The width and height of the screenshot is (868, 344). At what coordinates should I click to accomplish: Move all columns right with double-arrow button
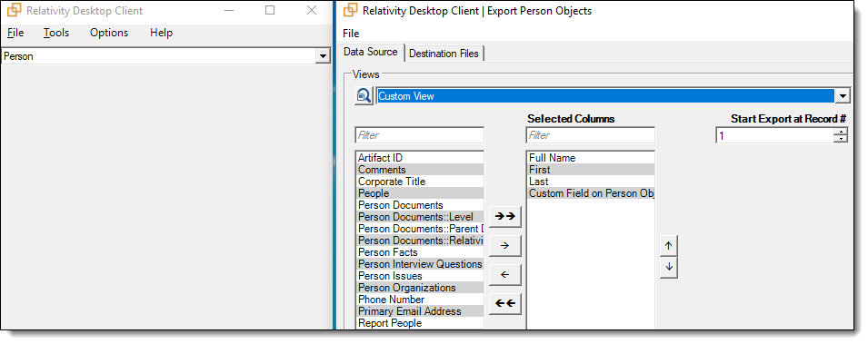click(x=504, y=216)
